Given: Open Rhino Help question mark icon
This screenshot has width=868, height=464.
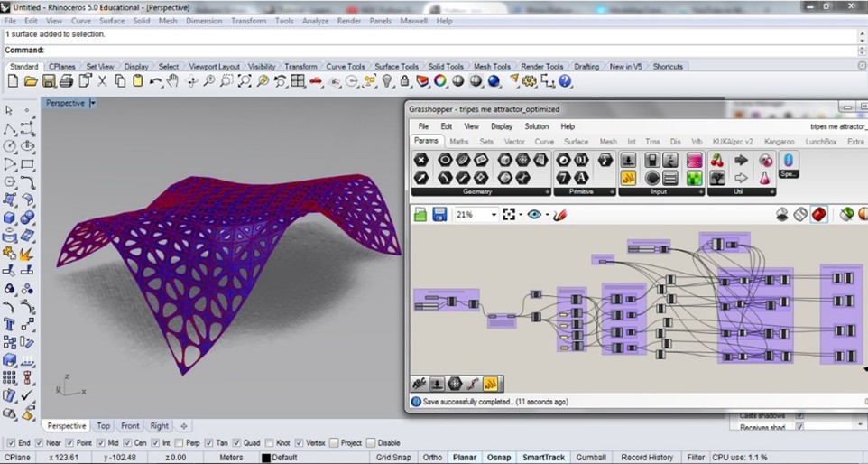Looking at the screenshot, I should (x=565, y=81).
